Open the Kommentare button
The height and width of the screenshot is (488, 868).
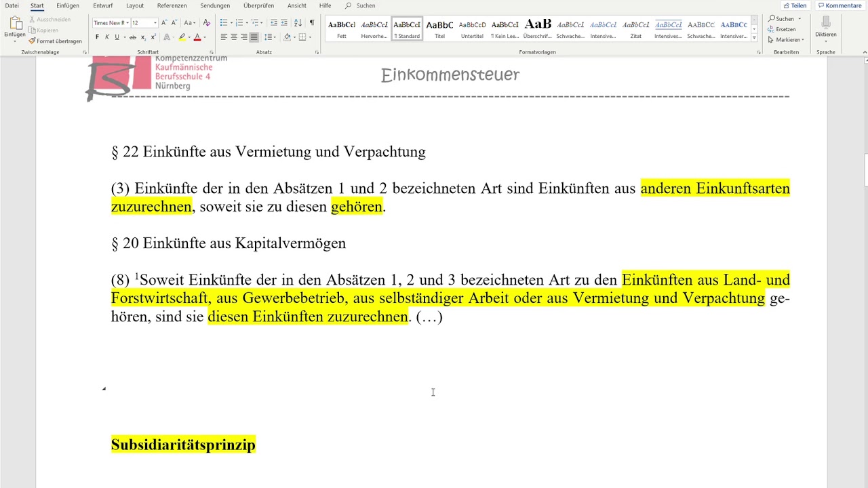click(x=840, y=5)
